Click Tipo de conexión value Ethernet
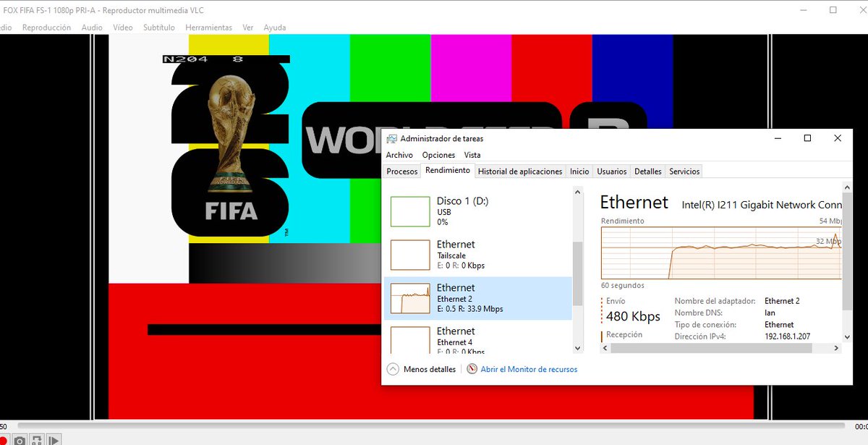The height and width of the screenshot is (445, 868). pyautogui.click(x=779, y=325)
